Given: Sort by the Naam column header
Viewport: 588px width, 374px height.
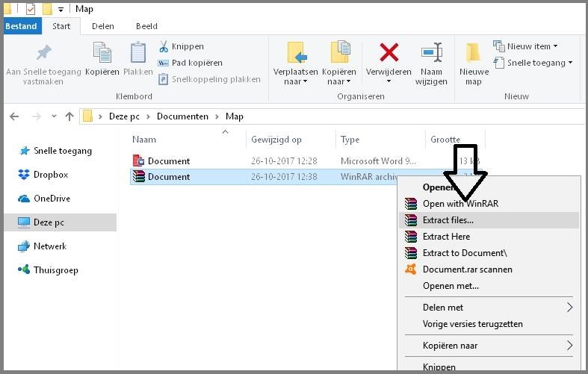Looking at the screenshot, I should coord(144,140).
